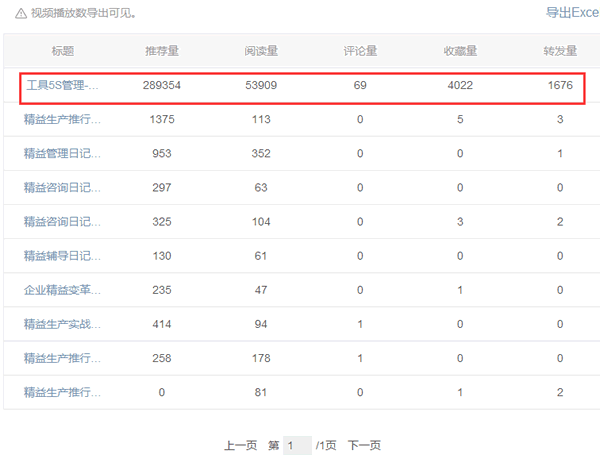Click the 推荐量 column header
Image resolution: width=600 pixels, height=455 pixels.
click(x=163, y=51)
